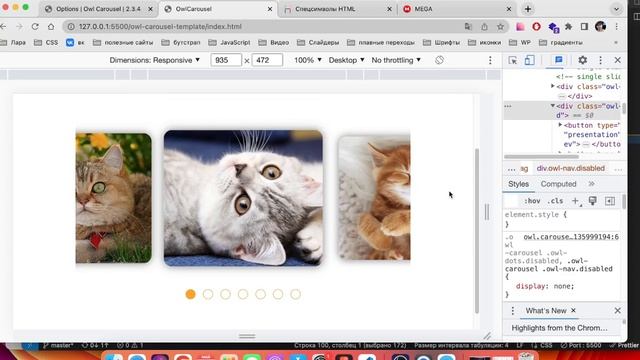Collapse the selected owl div node
Image resolution: width=640 pixels, height=360 pixels.
pyautogui.click(x=553, y=106)
